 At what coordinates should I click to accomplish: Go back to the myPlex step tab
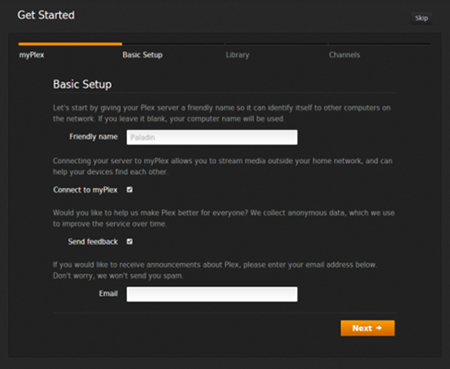coord(32,55)
